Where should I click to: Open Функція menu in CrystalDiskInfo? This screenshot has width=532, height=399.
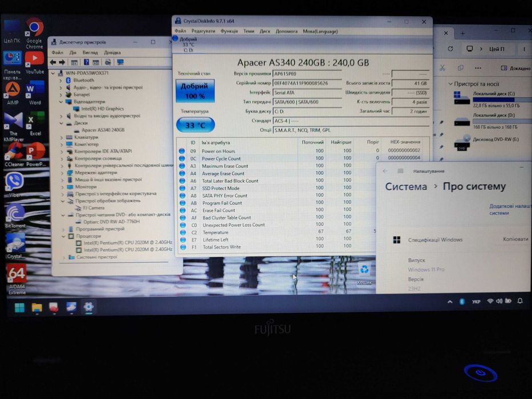point(229,31)
